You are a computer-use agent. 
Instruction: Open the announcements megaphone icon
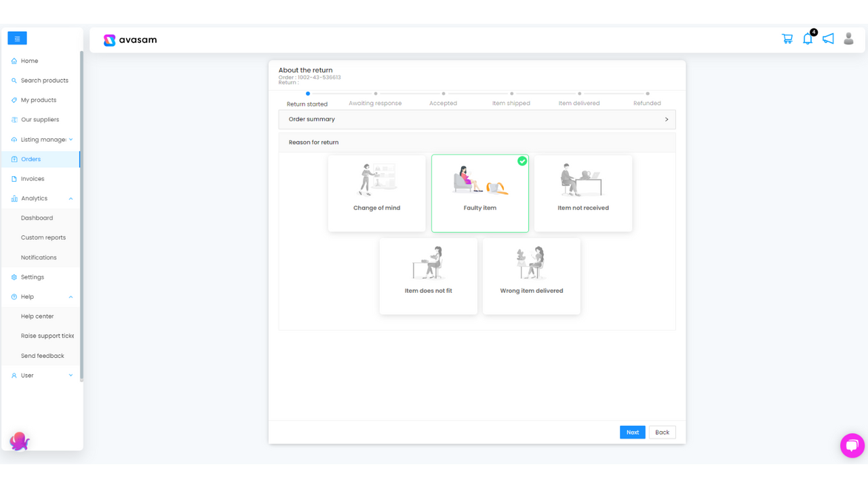828,39
